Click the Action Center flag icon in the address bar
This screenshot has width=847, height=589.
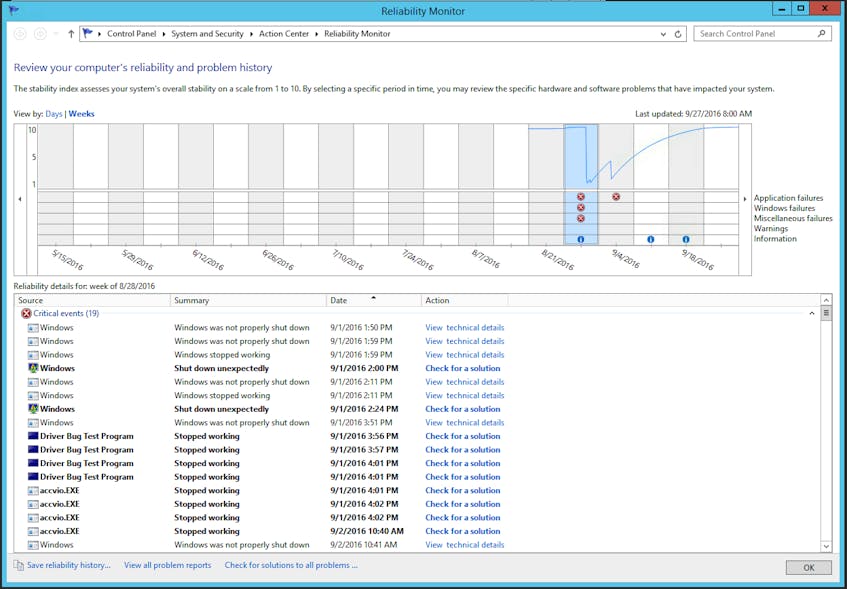tap(84, 33)
